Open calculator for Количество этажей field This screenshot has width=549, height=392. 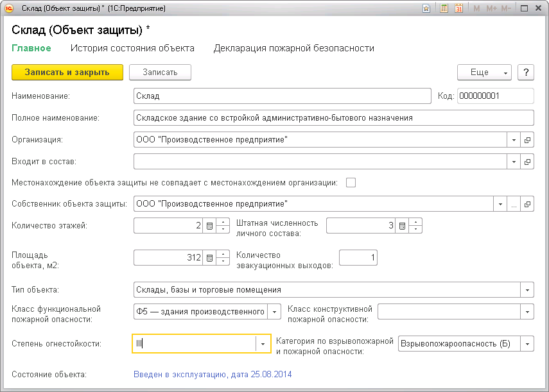[x=209, y=226]
